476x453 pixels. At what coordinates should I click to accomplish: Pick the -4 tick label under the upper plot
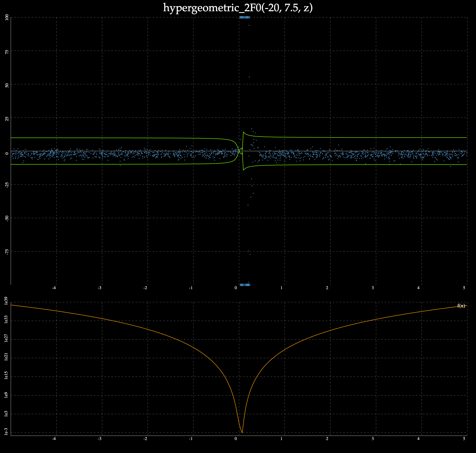point(54,288)
